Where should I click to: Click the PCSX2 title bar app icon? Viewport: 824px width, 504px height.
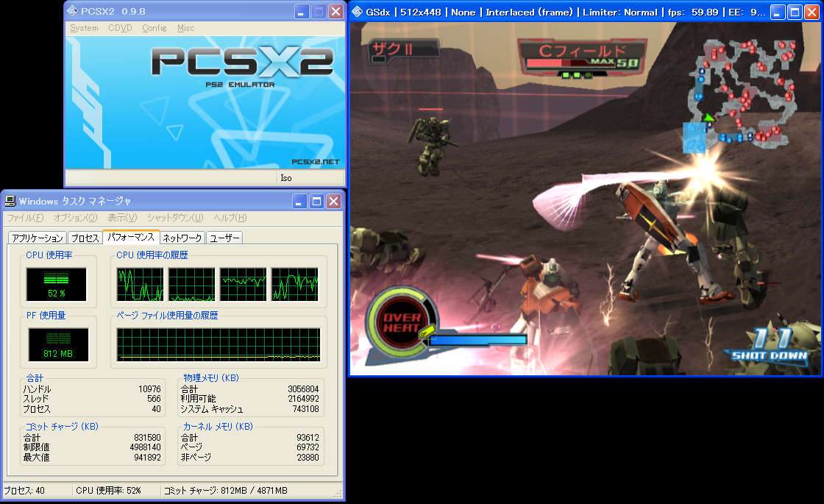[73, 11]
